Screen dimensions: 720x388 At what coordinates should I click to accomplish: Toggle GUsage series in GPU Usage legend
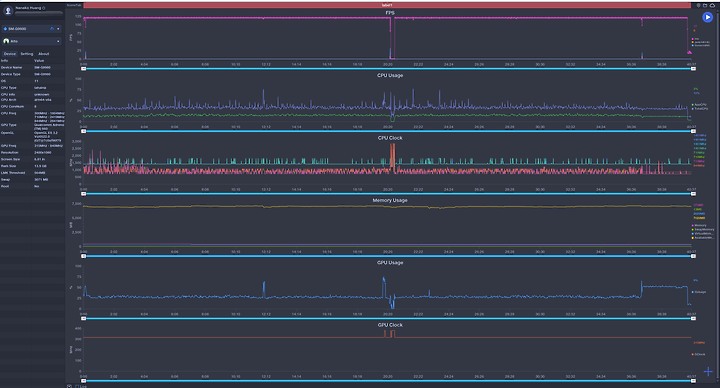[x=699, y=292]
